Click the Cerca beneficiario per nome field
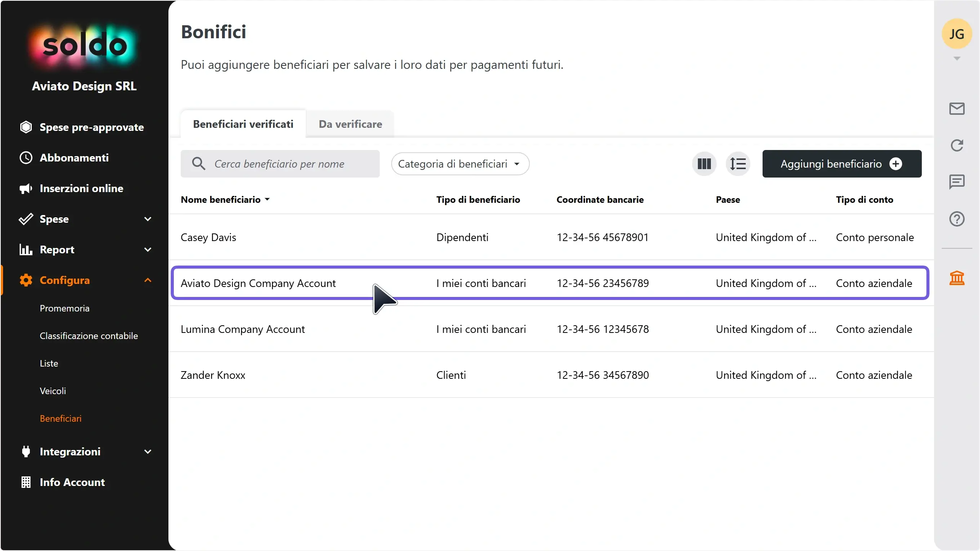This screenshot has height=551, width=980. (x=280, y=164)
